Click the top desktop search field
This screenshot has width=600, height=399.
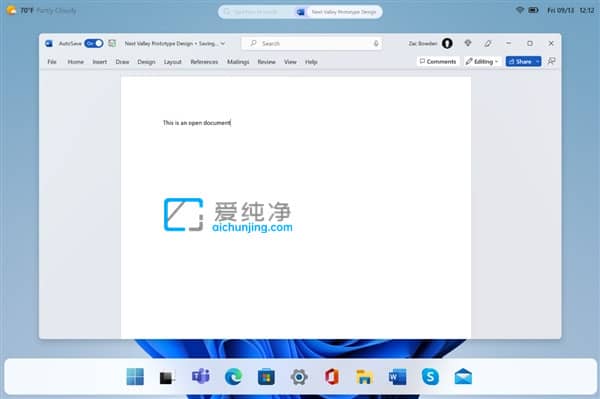point(256,12)
